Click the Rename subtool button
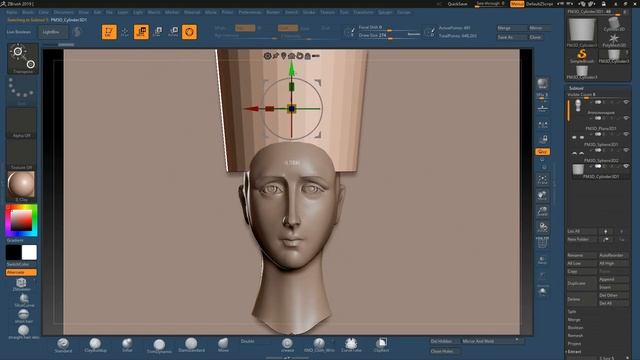The height and width of the screenshot is (360, 640). 581,255
